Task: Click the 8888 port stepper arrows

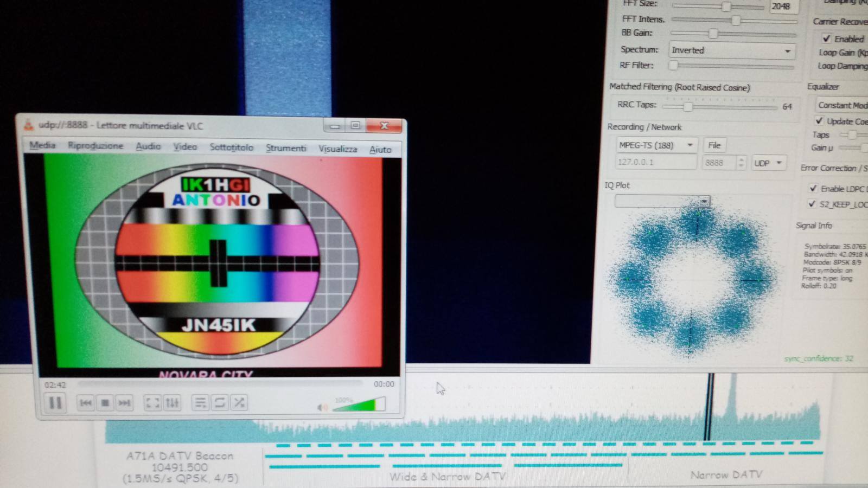Action: click(741, 162)
